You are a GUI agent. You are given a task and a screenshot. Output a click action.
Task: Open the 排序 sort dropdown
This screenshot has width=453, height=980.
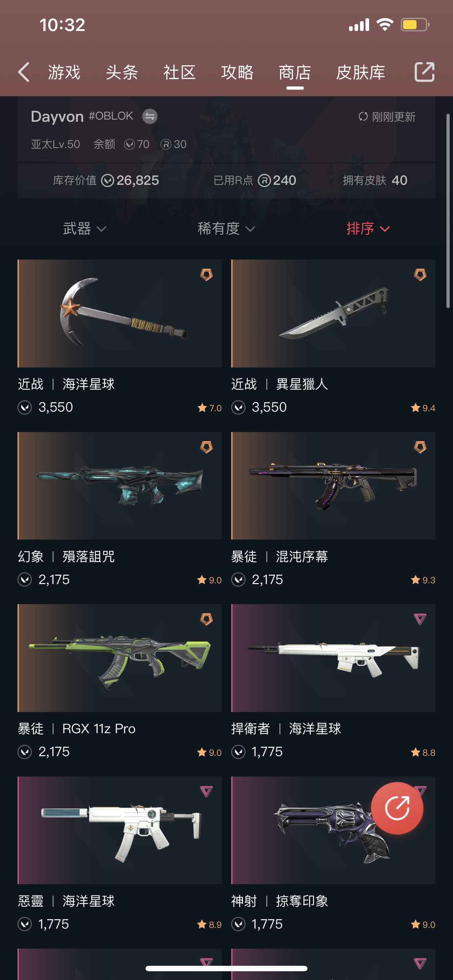point(368,229)
